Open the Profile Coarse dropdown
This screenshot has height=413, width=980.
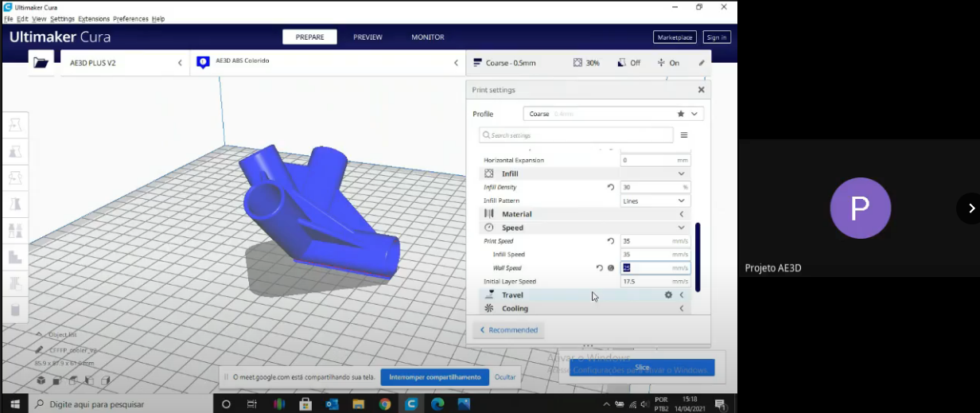tap(613, 114)
